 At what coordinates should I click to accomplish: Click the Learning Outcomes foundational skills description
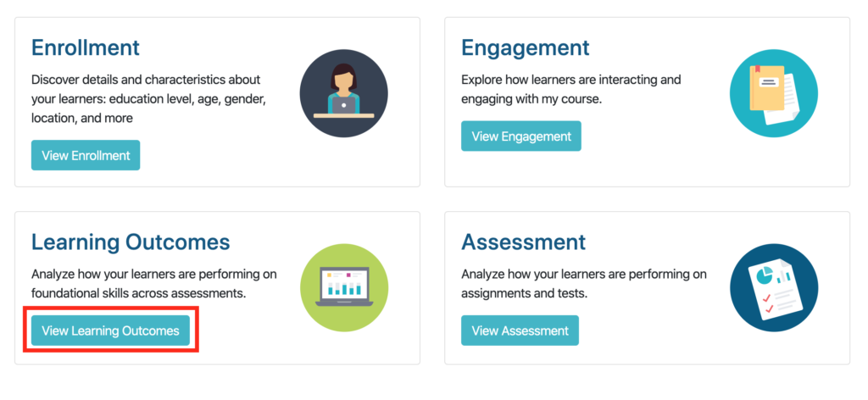(x=154, y=283)
